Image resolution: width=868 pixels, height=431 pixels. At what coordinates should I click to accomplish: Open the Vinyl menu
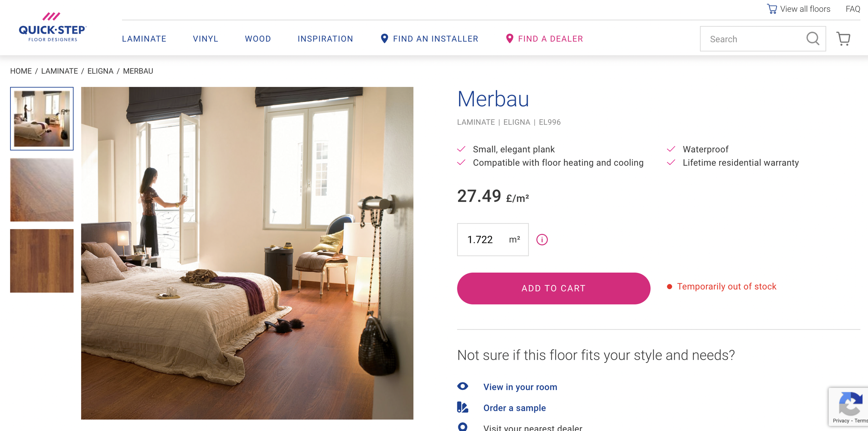[206, 39]
